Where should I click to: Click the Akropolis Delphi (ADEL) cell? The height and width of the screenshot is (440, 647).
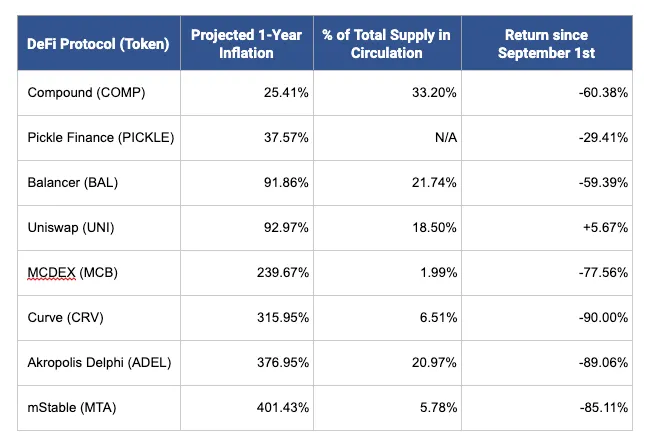point(98,362)
